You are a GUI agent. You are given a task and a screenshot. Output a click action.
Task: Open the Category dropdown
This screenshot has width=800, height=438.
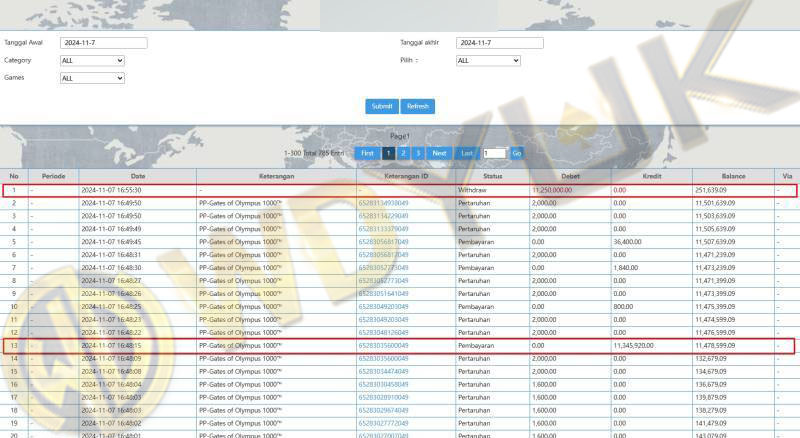click(x=92, y=60)
